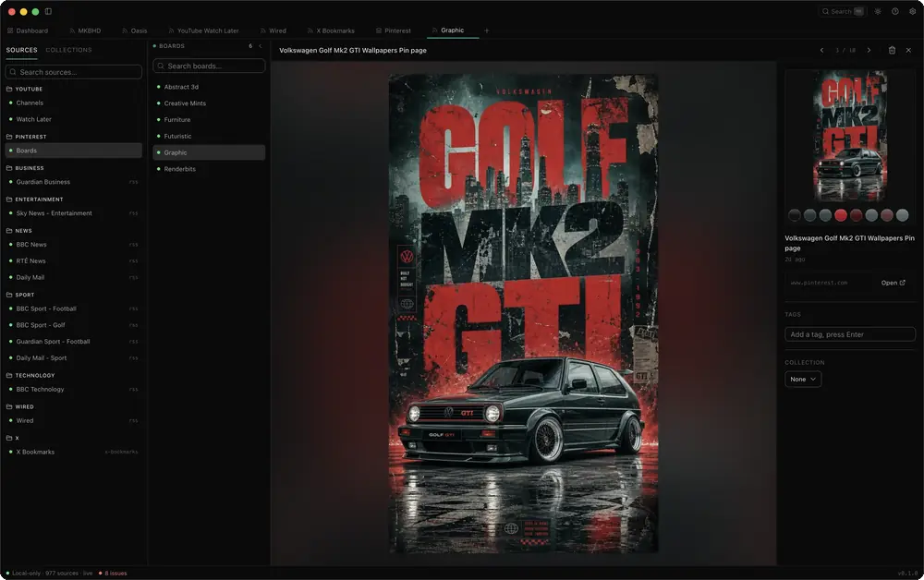Open the BBC Sport - Golf source

[74, 325]
